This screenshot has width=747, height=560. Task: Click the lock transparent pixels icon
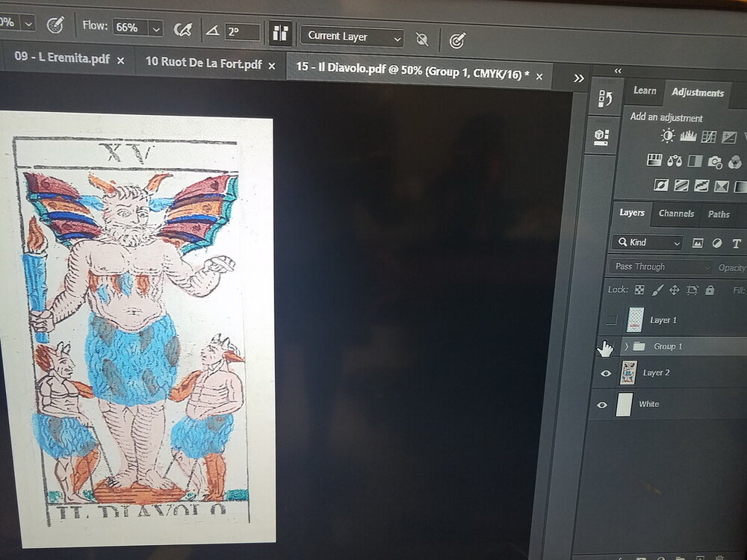click(x=639, y=290)
